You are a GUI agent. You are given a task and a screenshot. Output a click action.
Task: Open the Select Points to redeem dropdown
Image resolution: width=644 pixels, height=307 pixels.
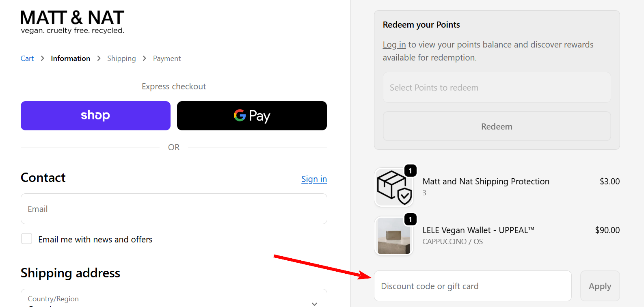pyautogui.click(x=497, y=88)
